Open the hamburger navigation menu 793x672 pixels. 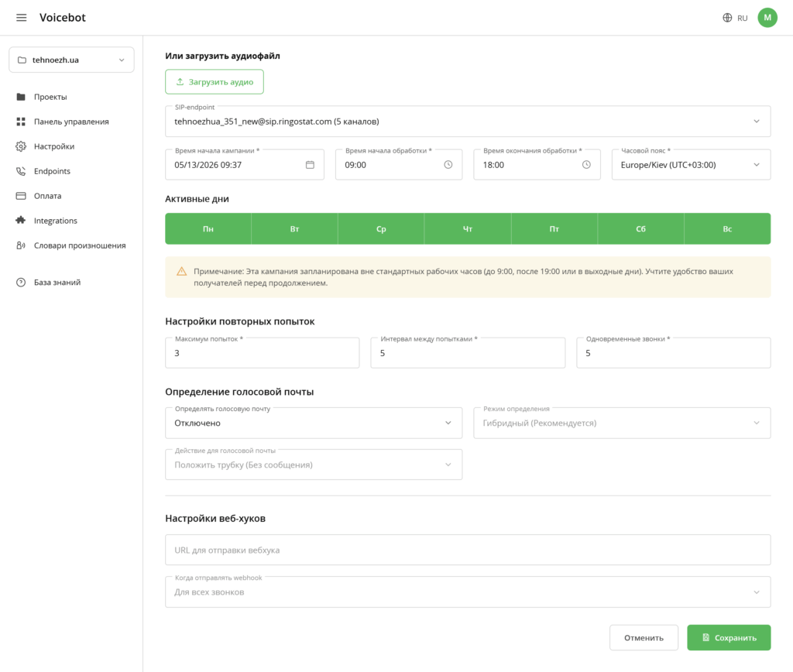[x=21, y=18]
